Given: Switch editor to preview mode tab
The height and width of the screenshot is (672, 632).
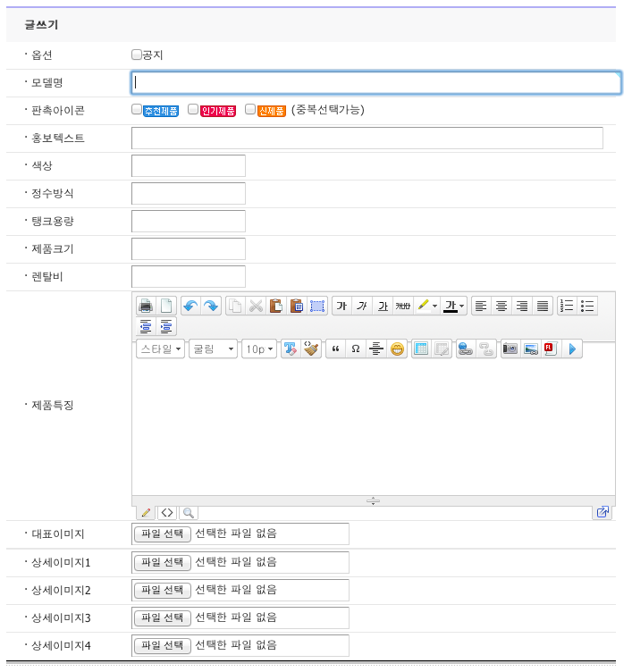Looking at the screenshot, I should pyautogui.click(x=188, y=513).
